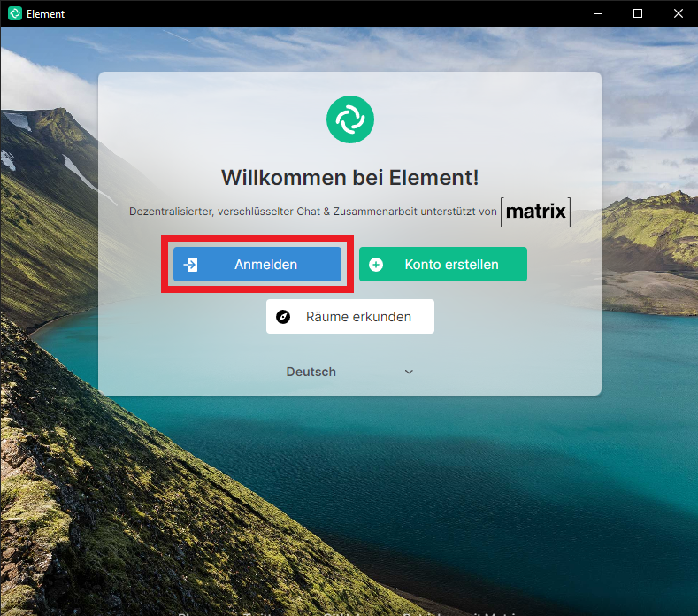The image size is (698, 616).
Task: Click the Willkommen bei Element! heading
Action: coord(349,177)
